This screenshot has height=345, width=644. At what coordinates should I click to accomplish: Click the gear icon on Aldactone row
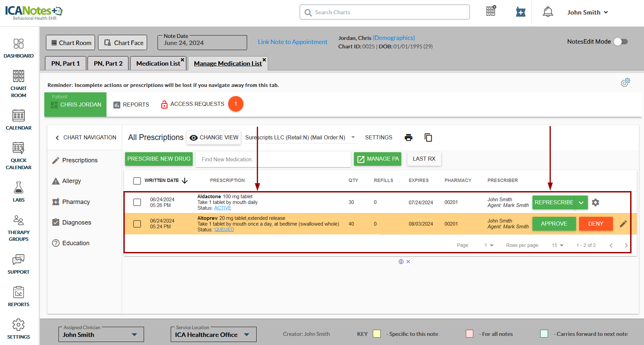[x=595, y=202]
